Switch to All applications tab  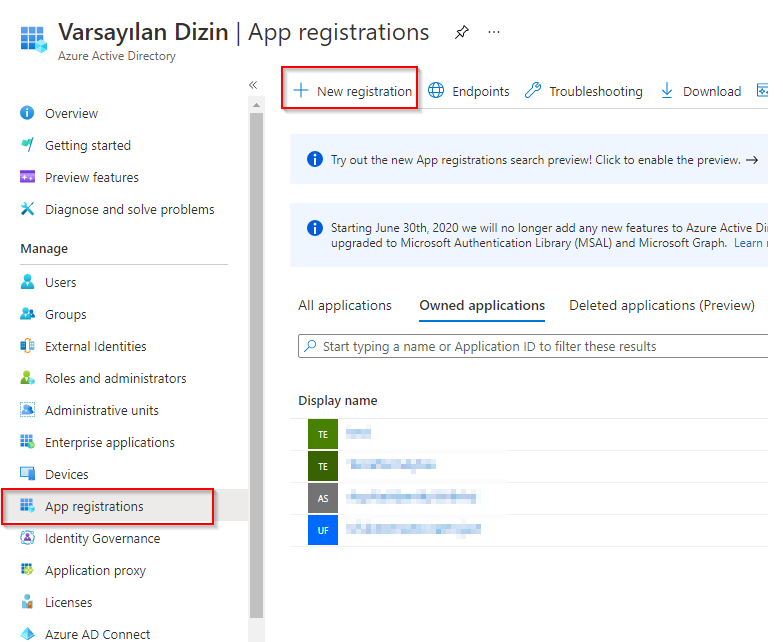coord(345,305)
